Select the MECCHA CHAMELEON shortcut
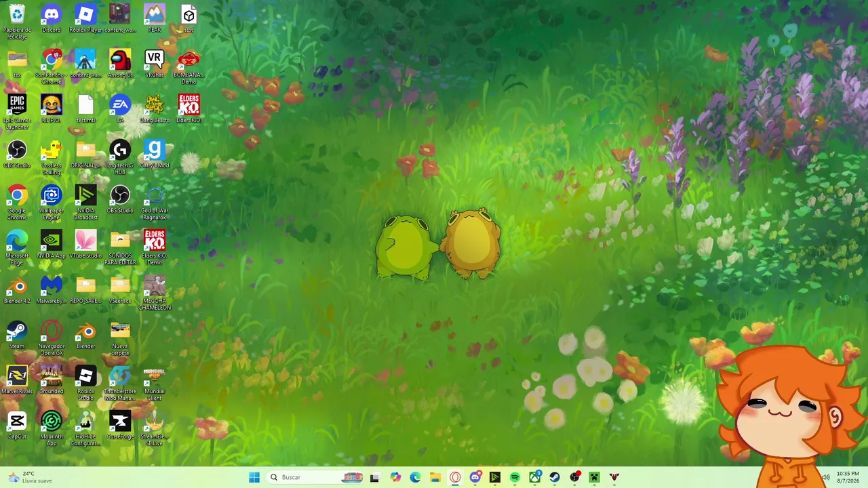The width and height of the screenshot is (868, 488). [x=155, y=293]
